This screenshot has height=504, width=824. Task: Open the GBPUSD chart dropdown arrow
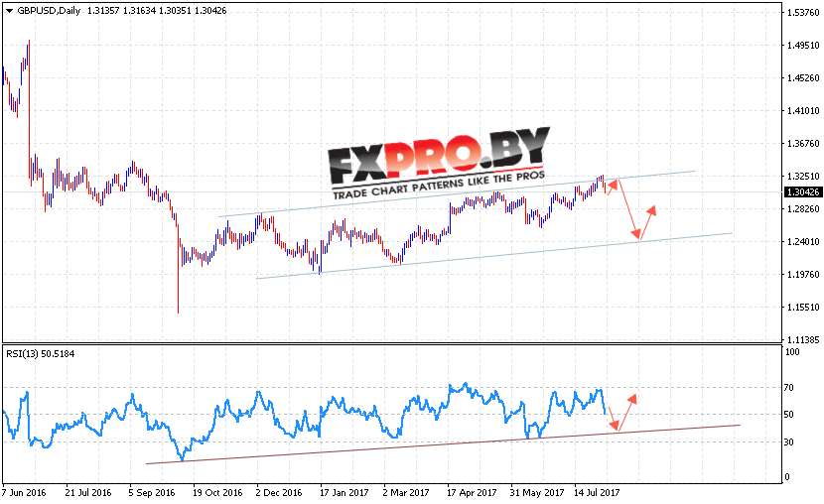coord(9,11)
